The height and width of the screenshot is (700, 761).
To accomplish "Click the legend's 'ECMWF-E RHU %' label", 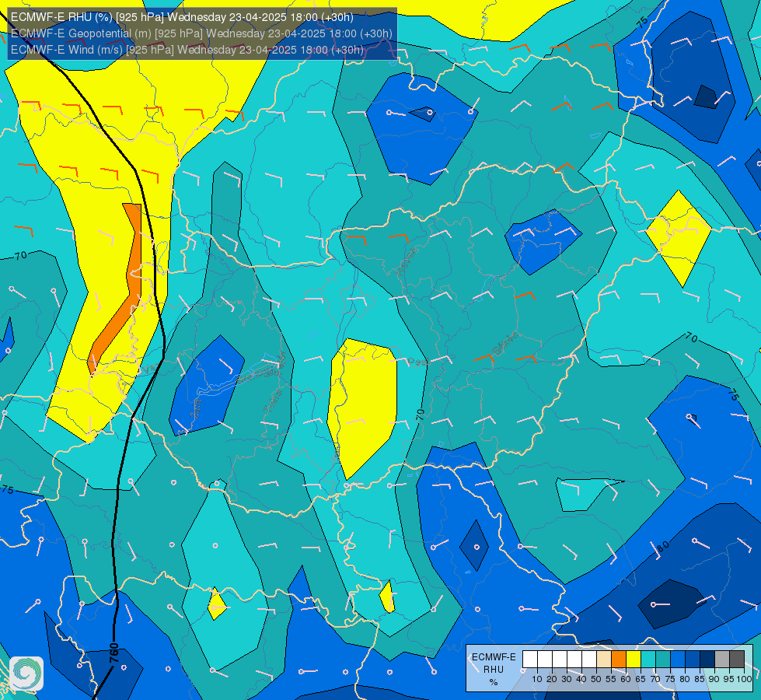I will (x=494, y=670).
